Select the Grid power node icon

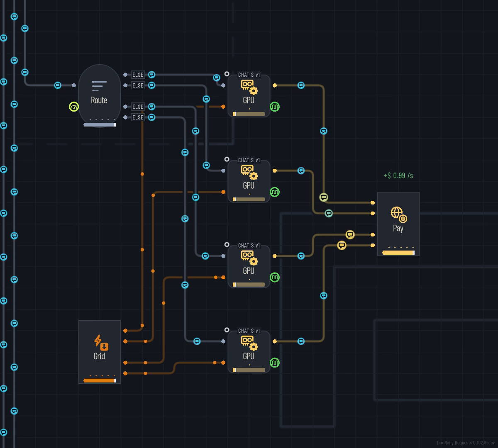[x=101, y=343]
